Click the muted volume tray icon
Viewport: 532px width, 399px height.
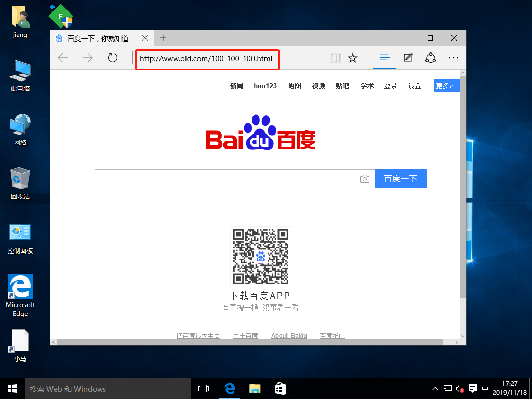[460, 389]
